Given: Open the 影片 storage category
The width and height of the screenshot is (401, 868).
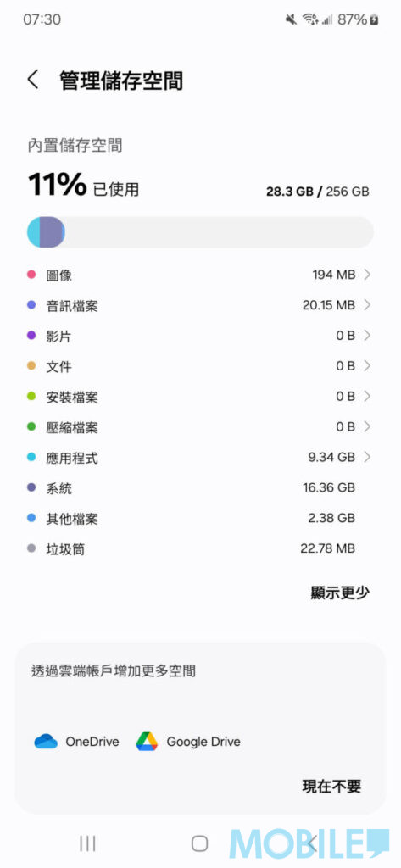Looking at the screenshot, I should pos(200,336).
